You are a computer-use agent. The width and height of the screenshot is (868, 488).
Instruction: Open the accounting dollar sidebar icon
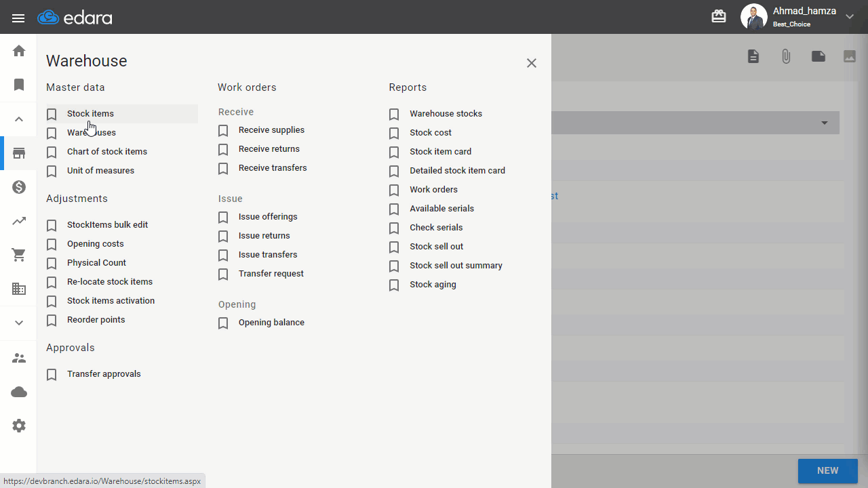[19, 187]
